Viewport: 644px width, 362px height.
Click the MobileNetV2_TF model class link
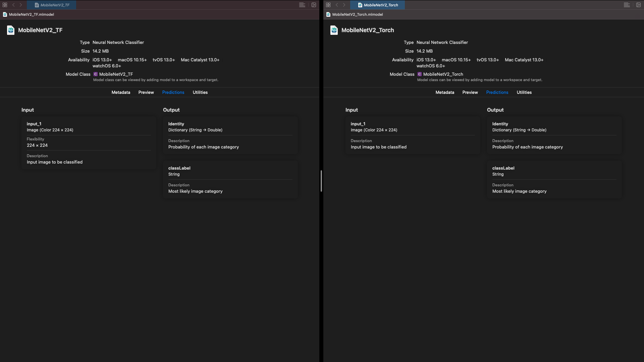pyautogui.click(x=116, y=74)
